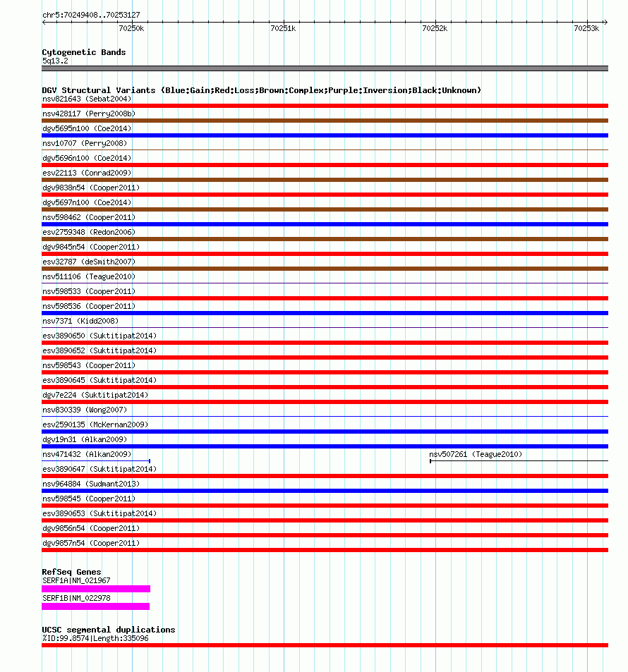The width and height of the screenshot is (628, 672).
Task: Click the thin purple inversion line under nsv511106
Action: click(325, 283)
